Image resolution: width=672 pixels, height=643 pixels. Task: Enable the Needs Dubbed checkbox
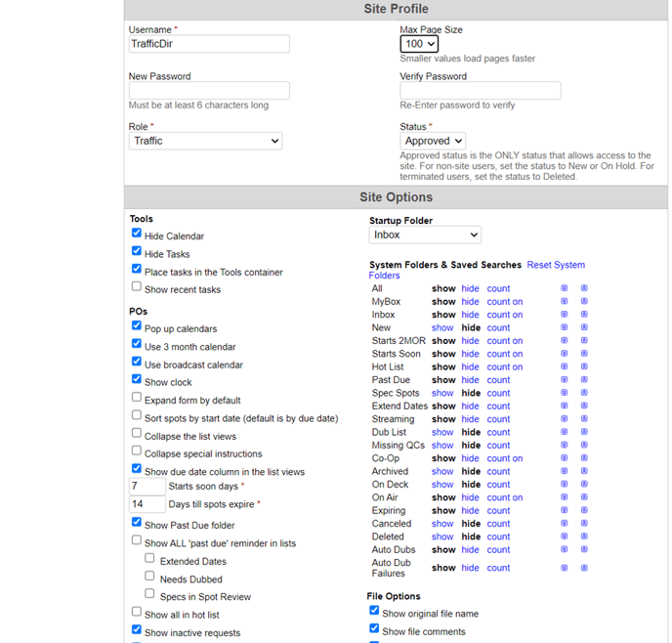pyautogui.click(x=149, y=576)
